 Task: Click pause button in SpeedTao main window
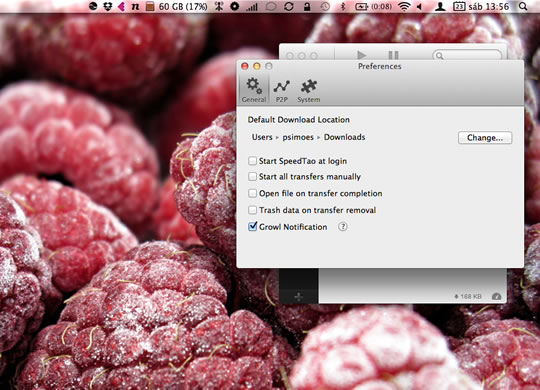point(393,55)
